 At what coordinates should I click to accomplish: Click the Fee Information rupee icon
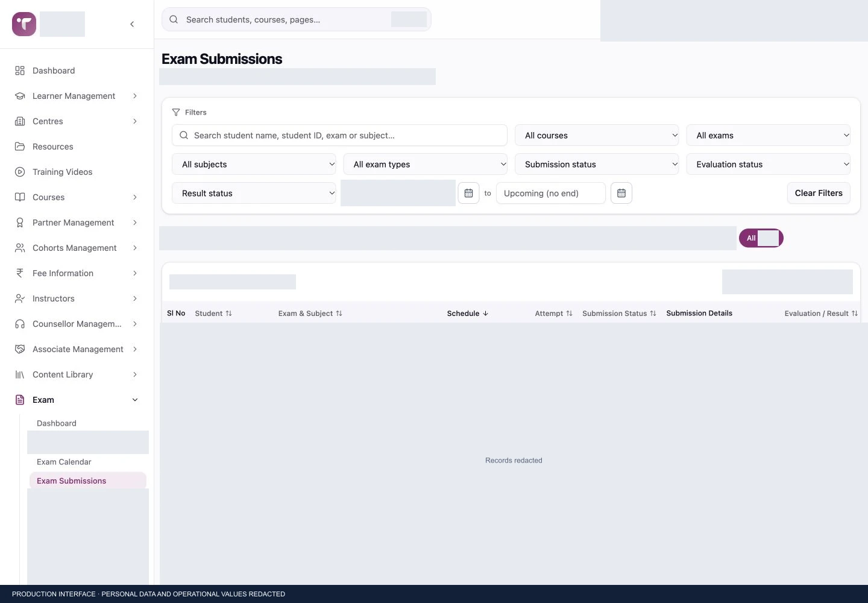click(x=20, y=273)
